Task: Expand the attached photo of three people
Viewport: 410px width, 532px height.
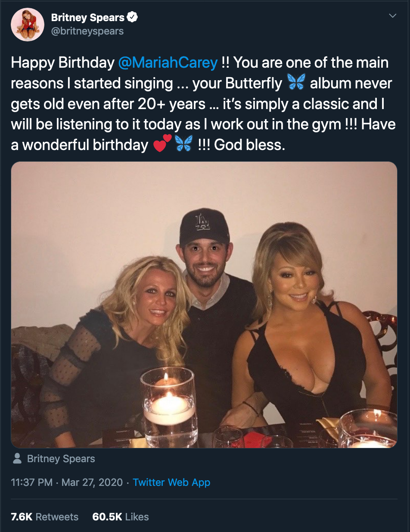Action: pos(204,305)
